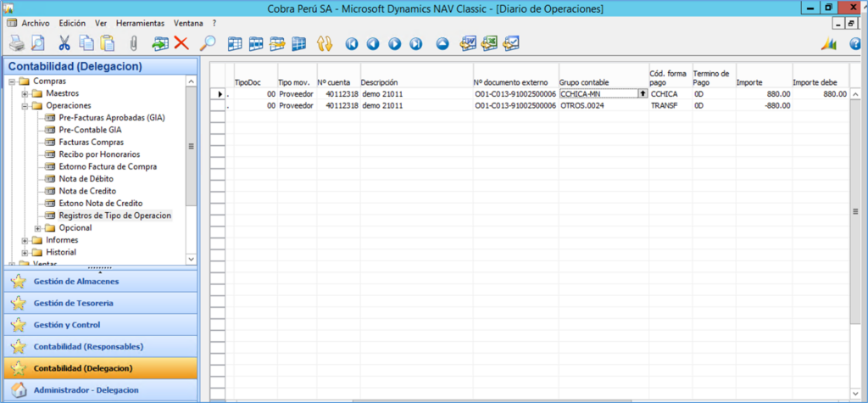Screen dimensions: 868x403
Task: Switch to Gestión de Almacenes module
Action: click(100, 281)
